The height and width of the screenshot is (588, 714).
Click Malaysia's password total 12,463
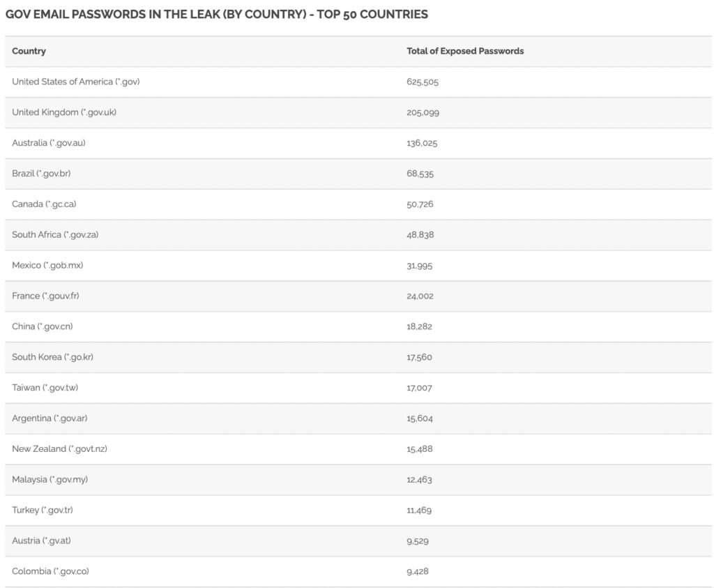[x=419, y=479]
